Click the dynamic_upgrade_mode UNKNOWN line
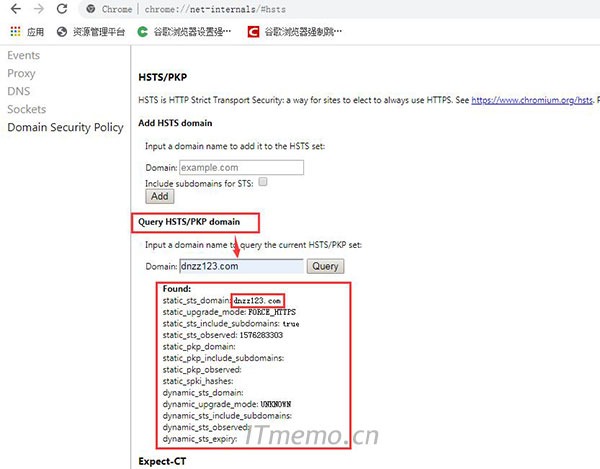This screenshot has width=600, height=469. 227,404
